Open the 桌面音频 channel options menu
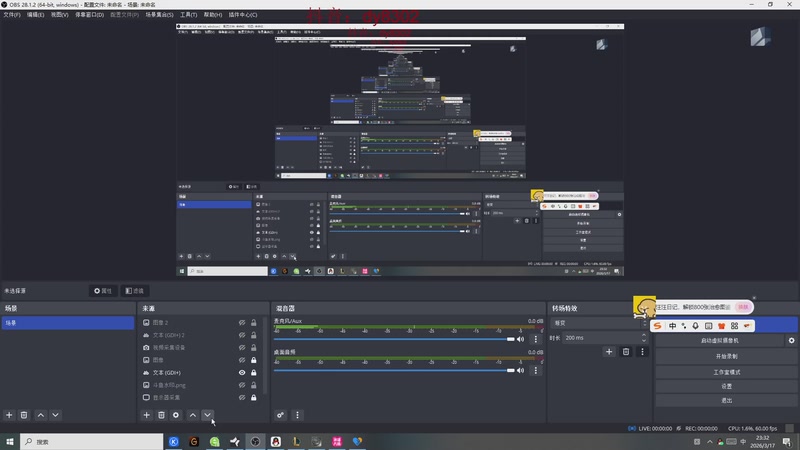The image size is (800, 450). (535, 370)
